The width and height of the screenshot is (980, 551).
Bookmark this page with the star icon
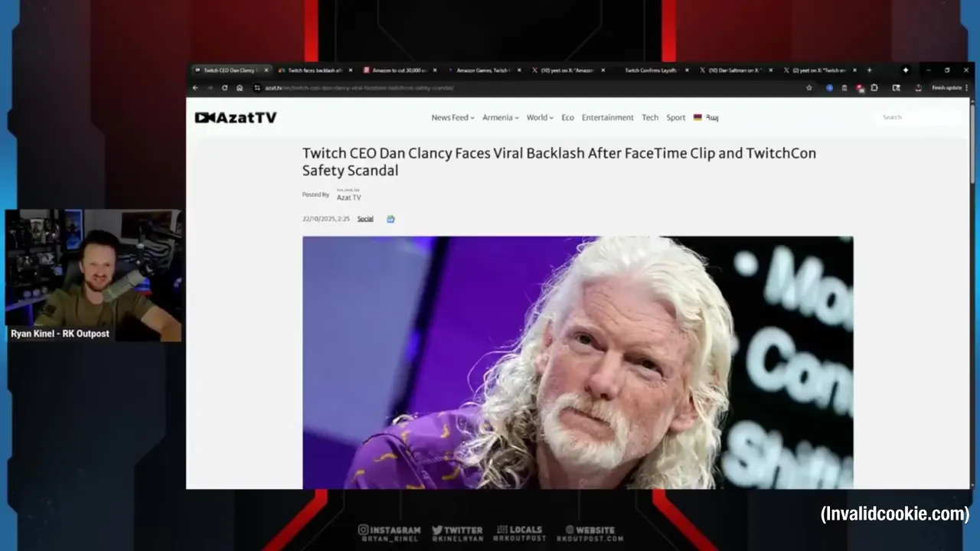coord(809,88)
